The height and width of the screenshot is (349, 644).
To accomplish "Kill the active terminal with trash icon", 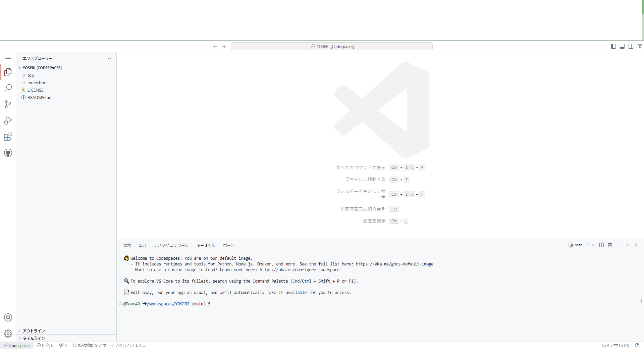I will (610, 245).
